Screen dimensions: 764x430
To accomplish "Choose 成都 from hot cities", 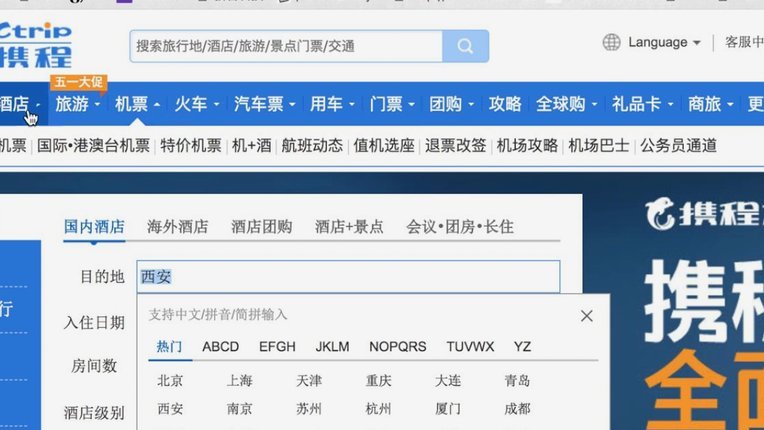I will point(517,409).
